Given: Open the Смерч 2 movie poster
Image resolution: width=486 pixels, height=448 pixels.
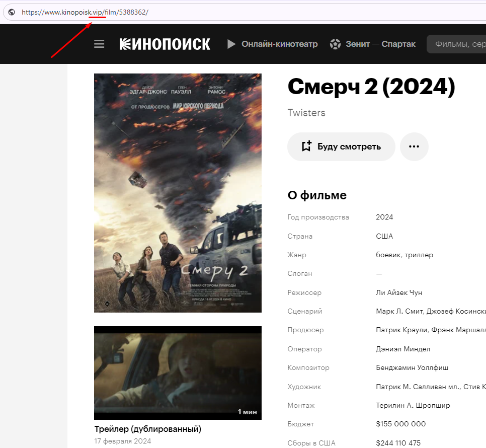Looking at the screenshot, I should 178,193.
